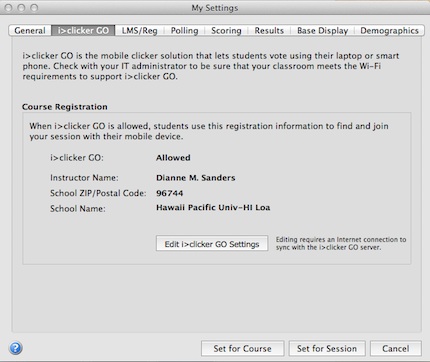
Task: Open the LMS/Reg tab
Action: pos(139,30)
